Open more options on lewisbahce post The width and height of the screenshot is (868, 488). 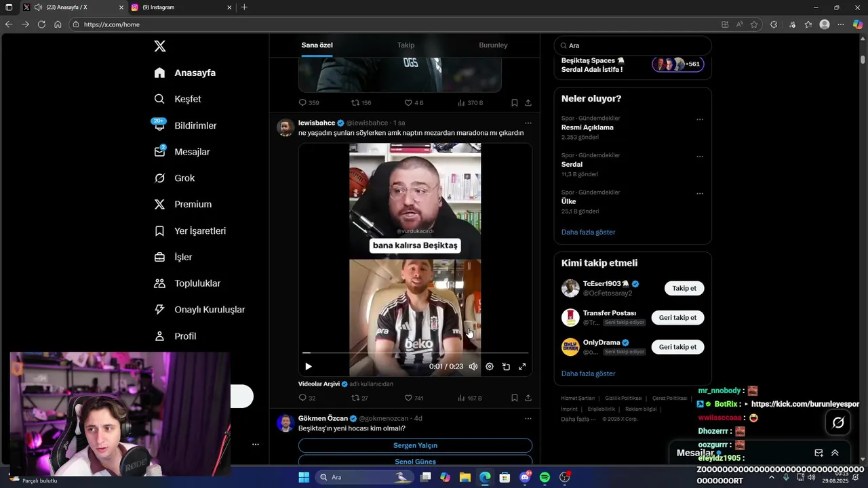click(528, 123)
